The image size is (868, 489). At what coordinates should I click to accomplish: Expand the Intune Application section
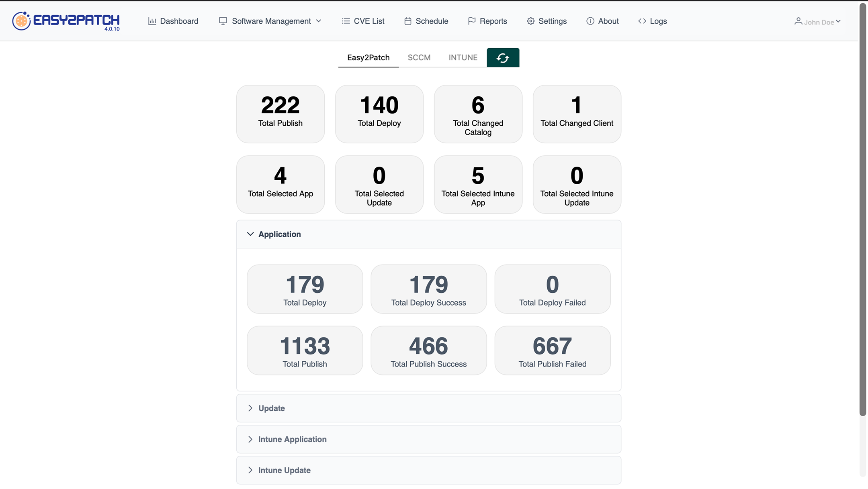coord(429,439)
